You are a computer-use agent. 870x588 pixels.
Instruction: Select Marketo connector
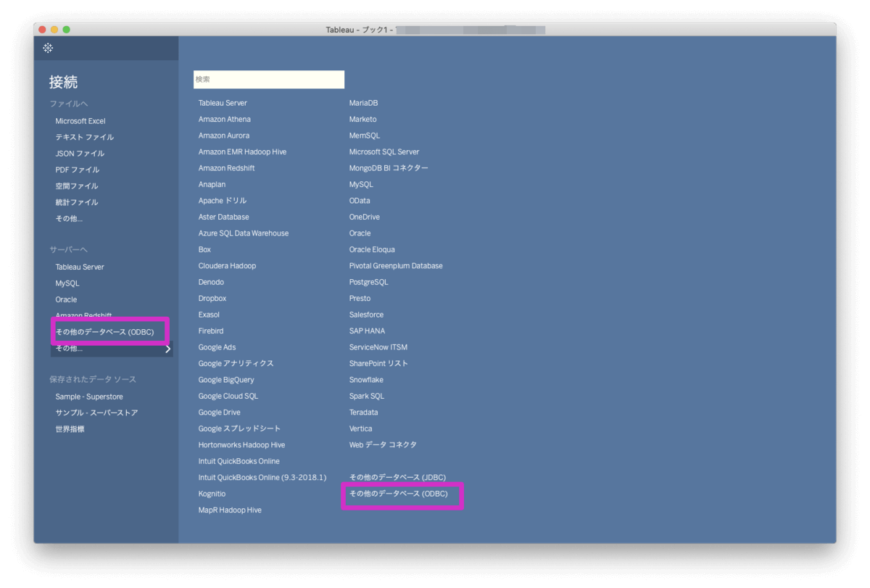pyautogui.click(x=362, y=119)
